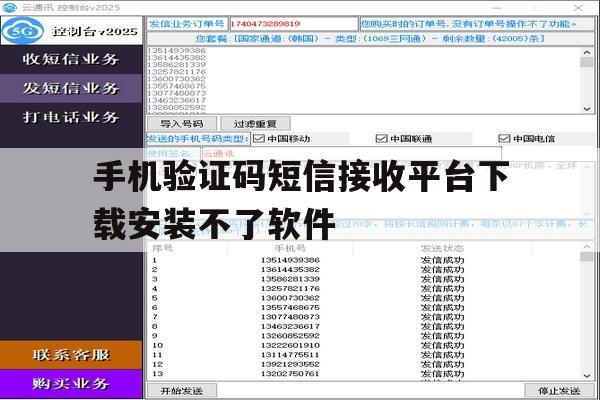The width and height of the screenshot is (600, 400).
Task: Minimize the 云通讯 window
Action: [497, 8]
